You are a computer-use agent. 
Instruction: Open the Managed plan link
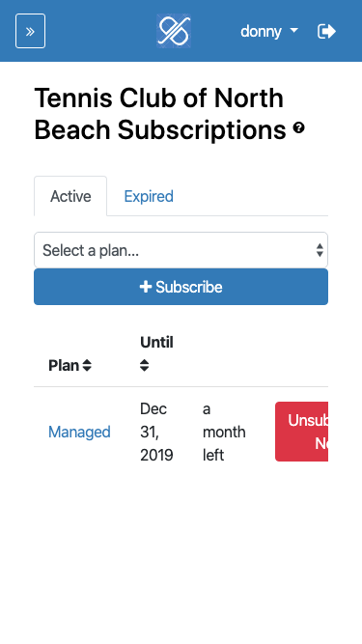tap(79, 433)
